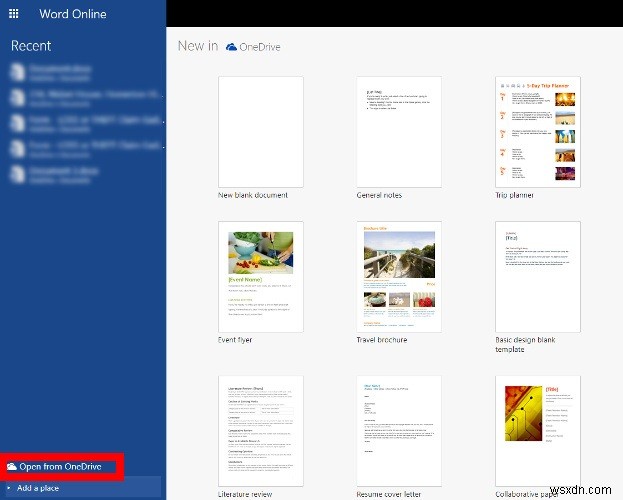Screen dimensions: 623x500
Task: Expand the Add a place arrow
Action: [x=9, y=488]
